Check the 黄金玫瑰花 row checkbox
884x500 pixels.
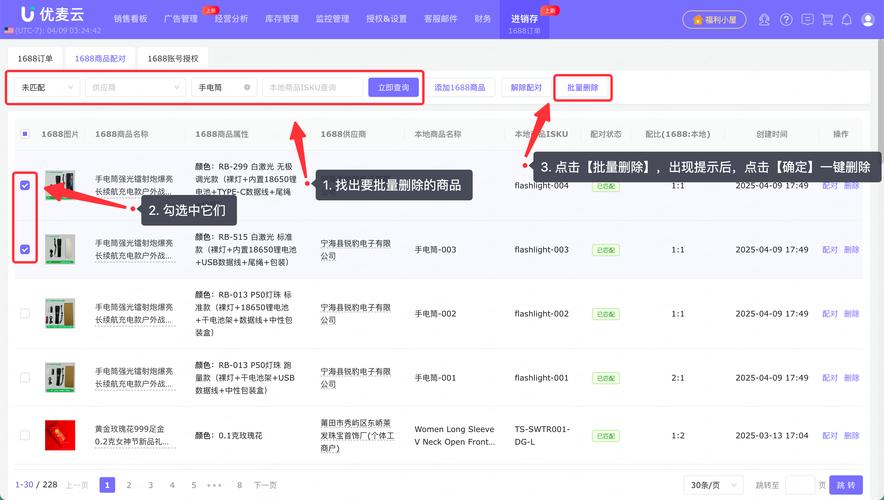pyautogui.click(x=25, y=435)
